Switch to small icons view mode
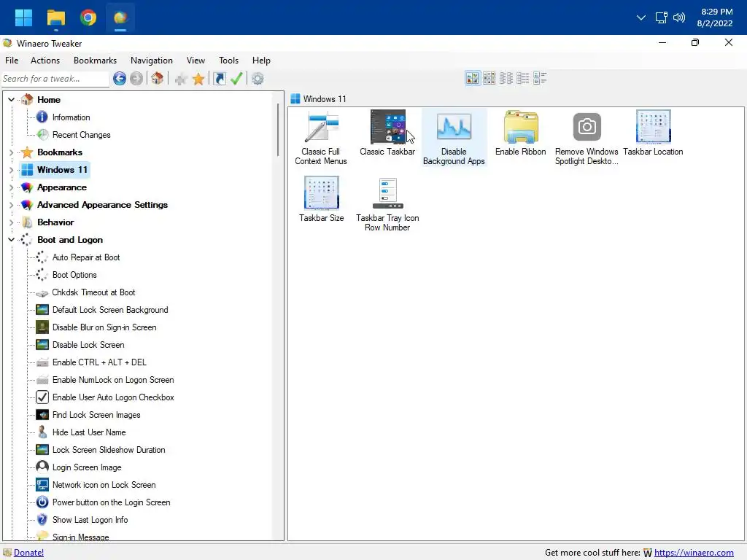Screen dimensions: 747x560 tap(506, 78)
